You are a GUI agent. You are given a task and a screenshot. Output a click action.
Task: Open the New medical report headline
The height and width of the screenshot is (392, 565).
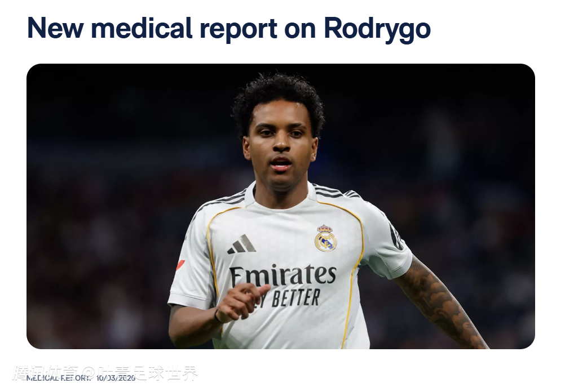(x=229, y=28)
